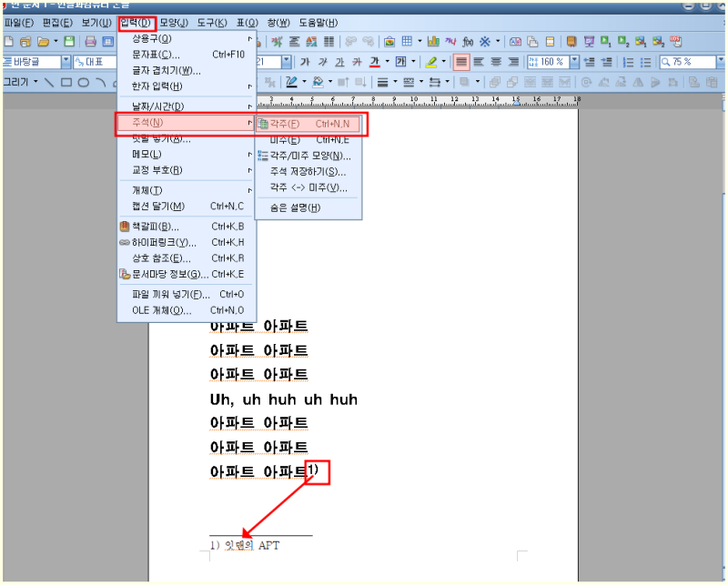Image resolution: width=728 pixels, height=586 pixels.
Task: Select the rectangle drawing tool
Action: tap(66, 83)
